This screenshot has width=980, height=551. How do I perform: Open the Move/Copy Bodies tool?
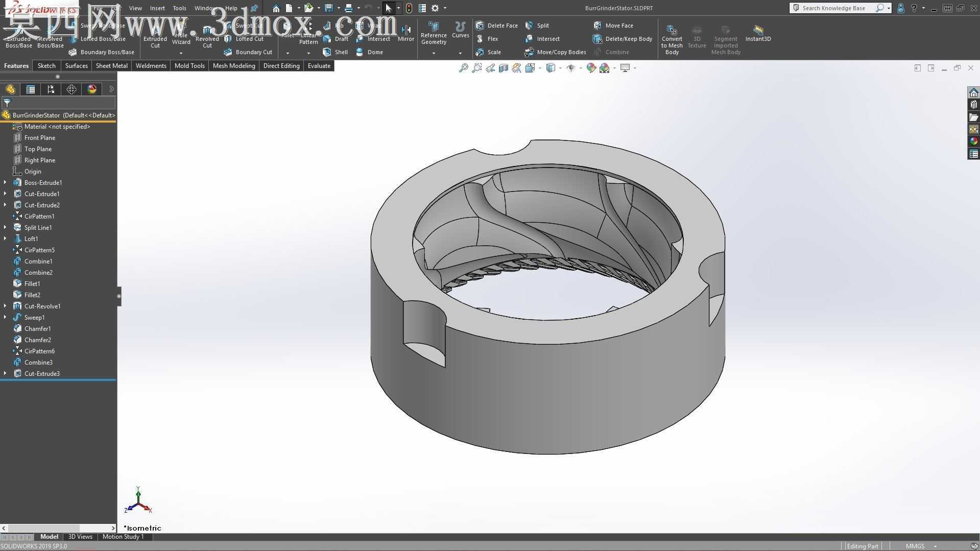(555, 52)
